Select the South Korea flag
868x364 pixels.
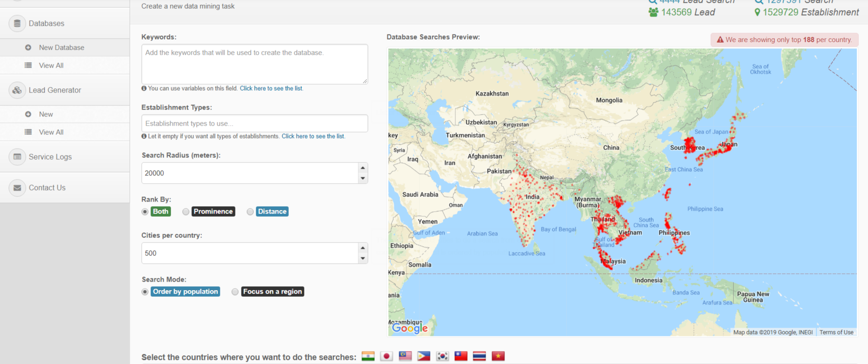(442, 356)
